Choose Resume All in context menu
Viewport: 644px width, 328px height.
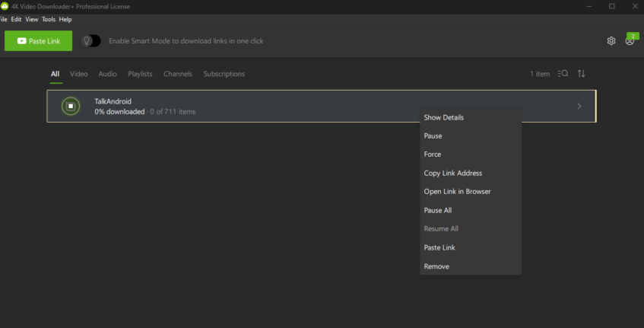pyautogui.click(x=471, y=228)
